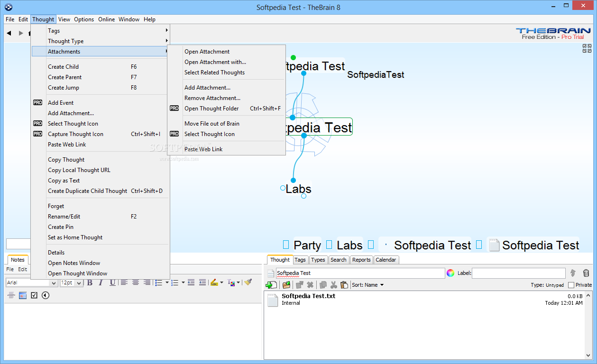
Task: Click the Party pinned thought
Action: pos(307,245)
